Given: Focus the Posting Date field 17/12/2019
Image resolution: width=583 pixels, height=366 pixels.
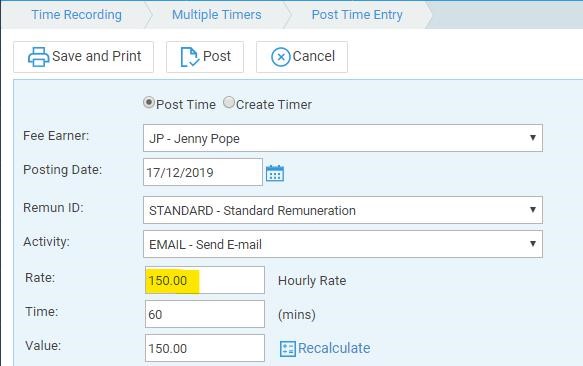Looking at the screenshot, I should [x=203, y=172].
